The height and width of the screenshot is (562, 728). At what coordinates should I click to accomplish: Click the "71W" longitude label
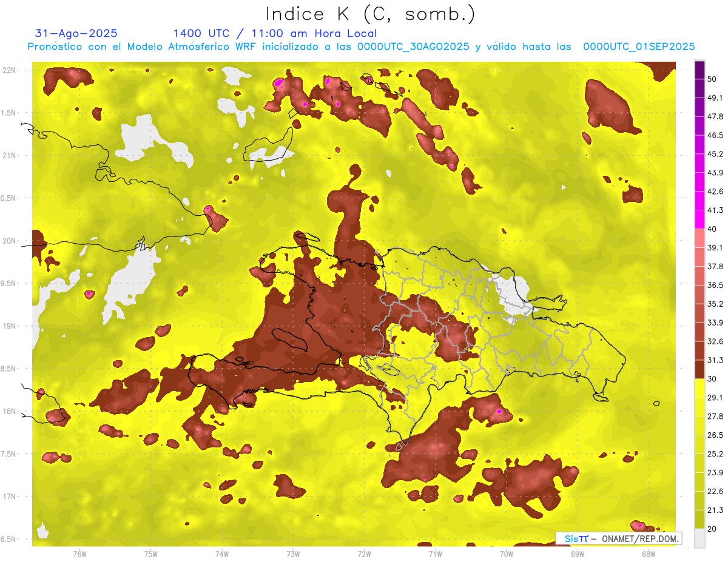tap(435, 554)
